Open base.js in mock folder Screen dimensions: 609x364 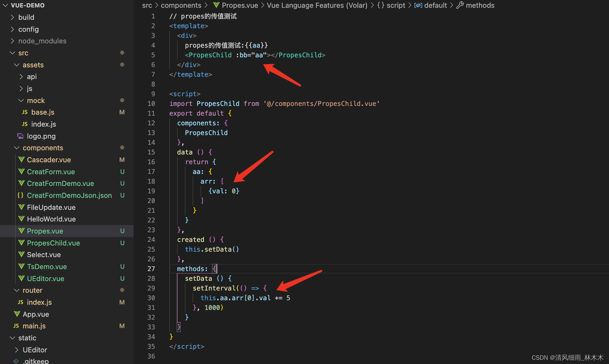point(43,112)
